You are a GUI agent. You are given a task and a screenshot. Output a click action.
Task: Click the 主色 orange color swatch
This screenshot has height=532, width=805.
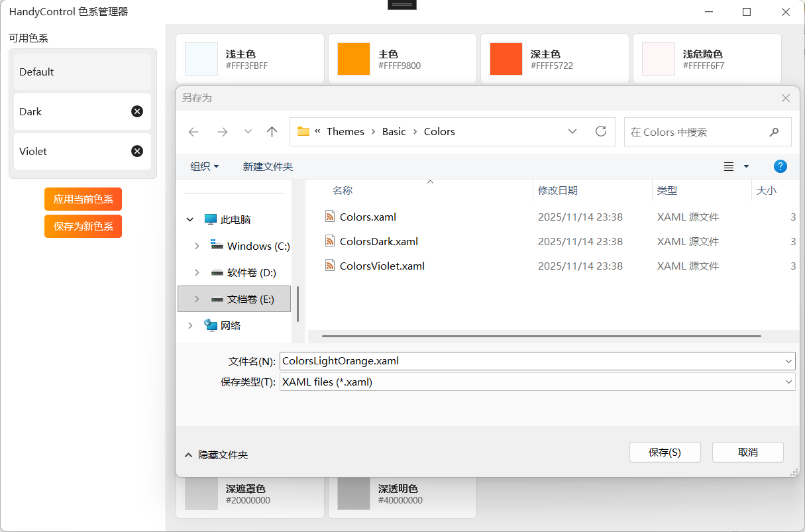[x=354, y=59]
